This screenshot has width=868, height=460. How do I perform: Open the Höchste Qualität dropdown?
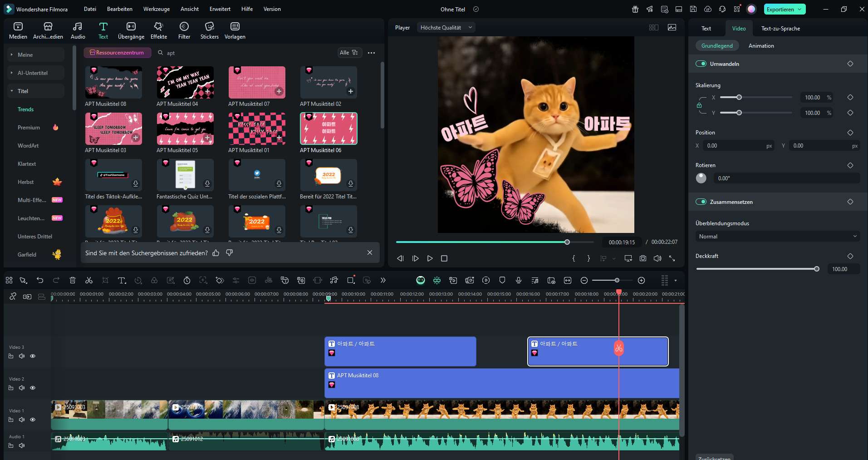(x=446, y=28)
